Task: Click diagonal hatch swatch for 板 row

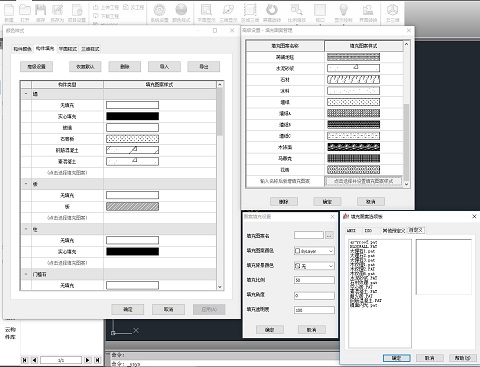Action: 132,206
